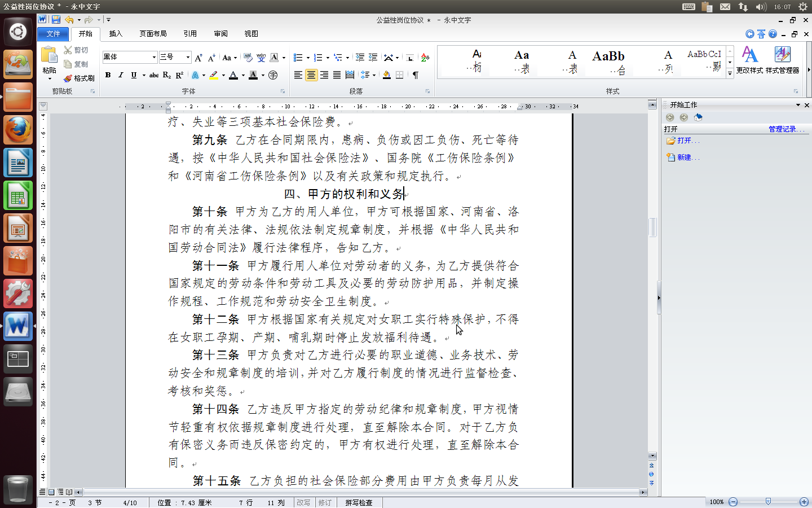
Task: Open the task pane dropdown menu arrow
Action: [798, 105]
